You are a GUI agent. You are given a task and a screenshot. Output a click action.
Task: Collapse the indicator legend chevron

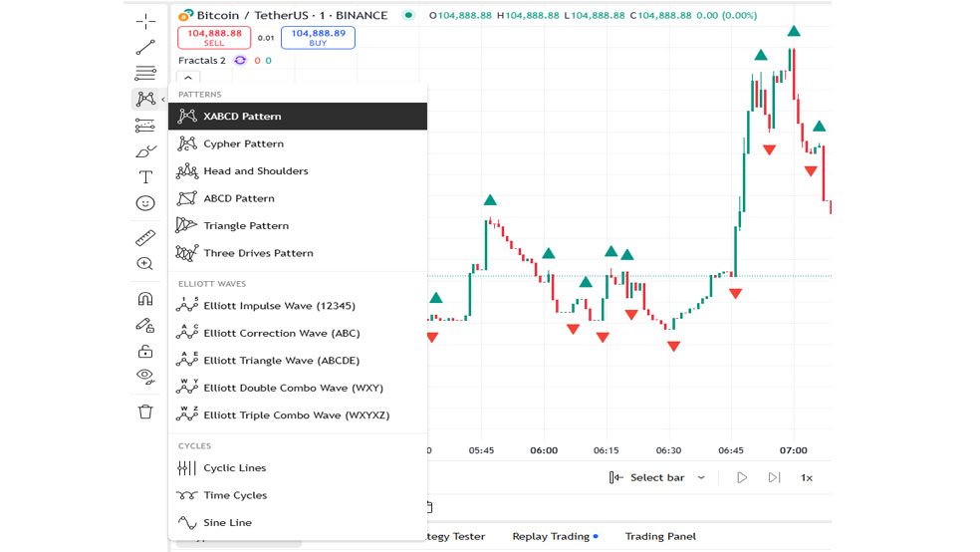[188, 78]
